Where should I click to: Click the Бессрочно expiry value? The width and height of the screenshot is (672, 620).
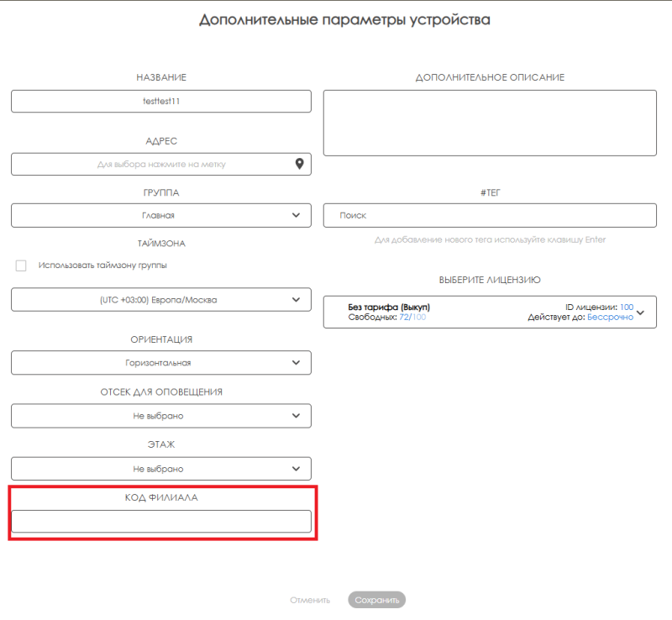tap(610, 318)
